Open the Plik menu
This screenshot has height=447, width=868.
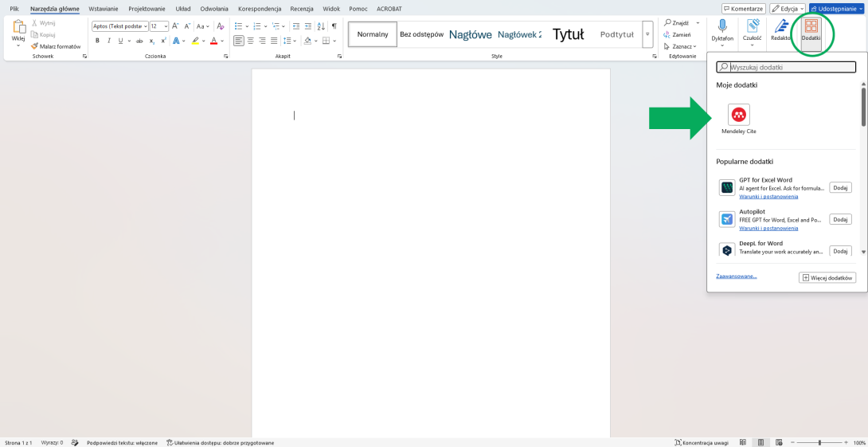click(14, 9)
